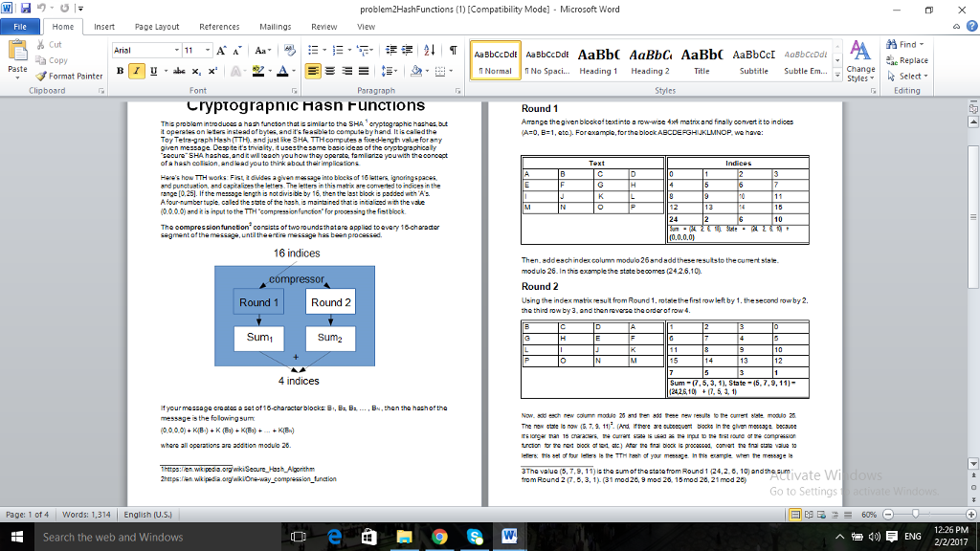Toggle Bold formatting
980x551 pixels.
120,71
